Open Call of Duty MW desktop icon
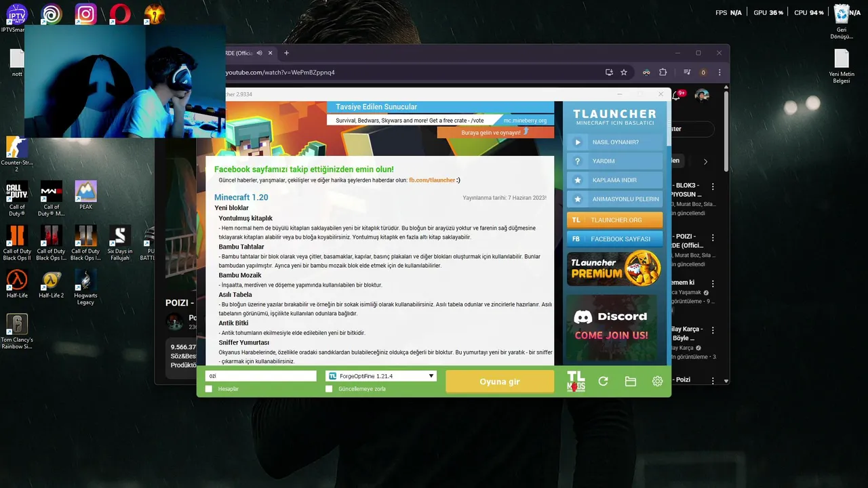Screen dimensions: 868x488 coord(51,199)
